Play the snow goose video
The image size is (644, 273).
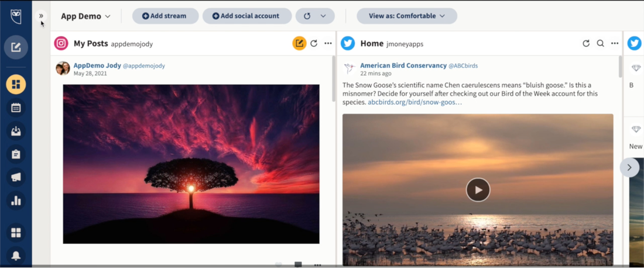point(478,190)
